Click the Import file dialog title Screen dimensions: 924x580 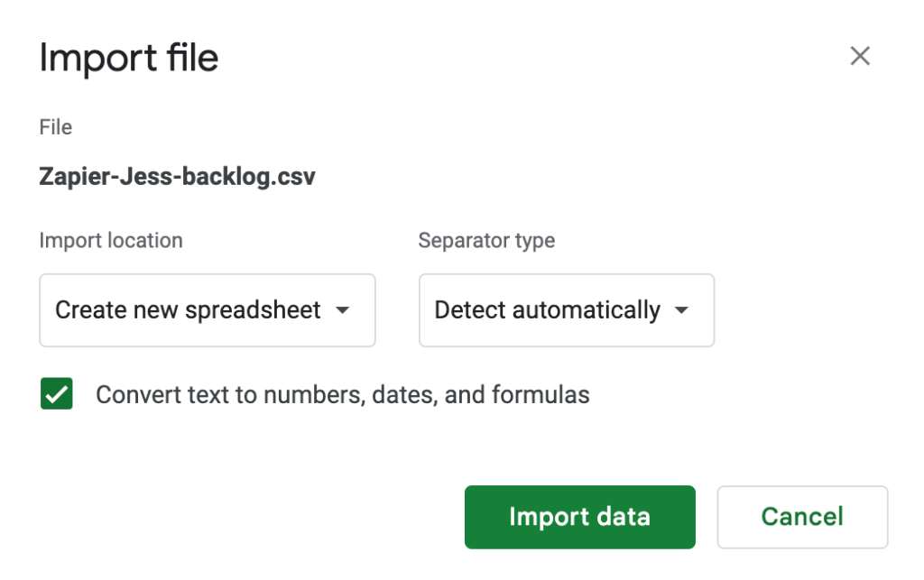coord(128,59)
